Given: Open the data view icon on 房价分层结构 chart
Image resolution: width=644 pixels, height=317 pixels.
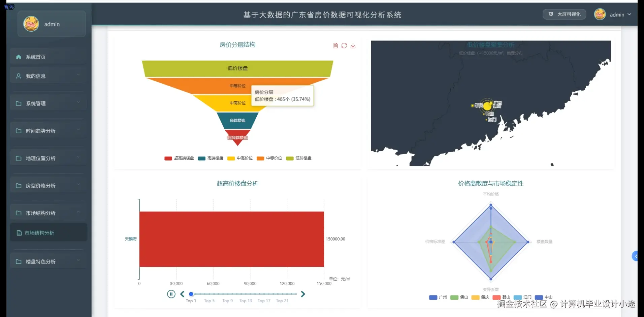Looking at the screenshot, I should point(335,45).
